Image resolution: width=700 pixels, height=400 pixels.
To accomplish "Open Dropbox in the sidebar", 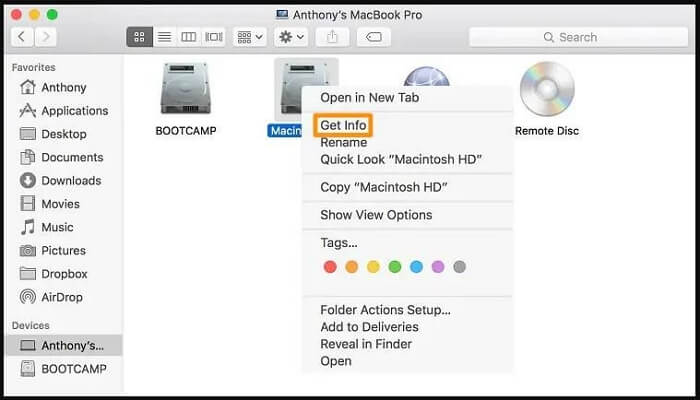I will point(54,274).
